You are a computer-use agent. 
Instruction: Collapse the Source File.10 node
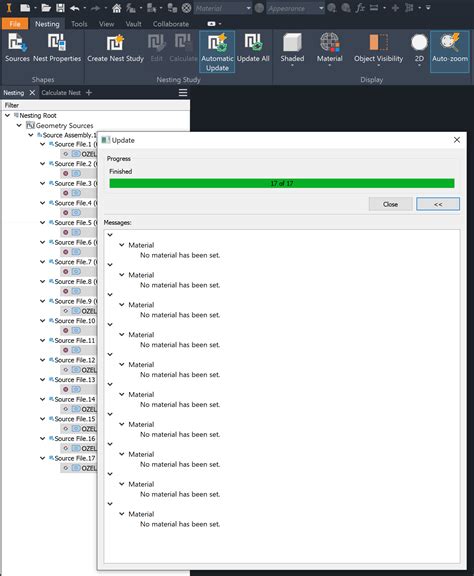click(43, 321)
